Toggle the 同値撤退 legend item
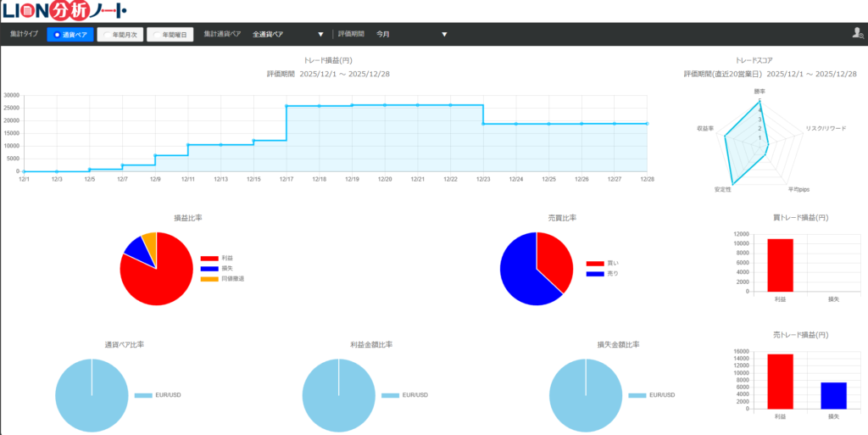The height and width of the screenshot is (435, 868). coord(224,278)
